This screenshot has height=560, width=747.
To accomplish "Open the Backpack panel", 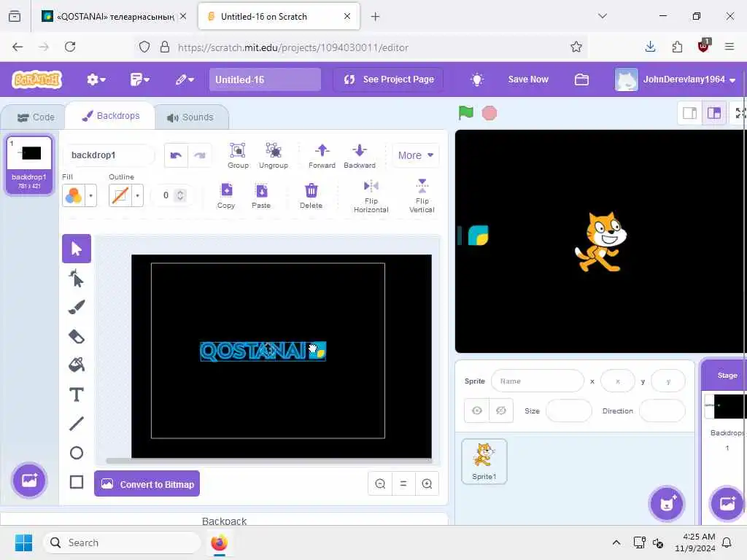I will tap(224, 521).
